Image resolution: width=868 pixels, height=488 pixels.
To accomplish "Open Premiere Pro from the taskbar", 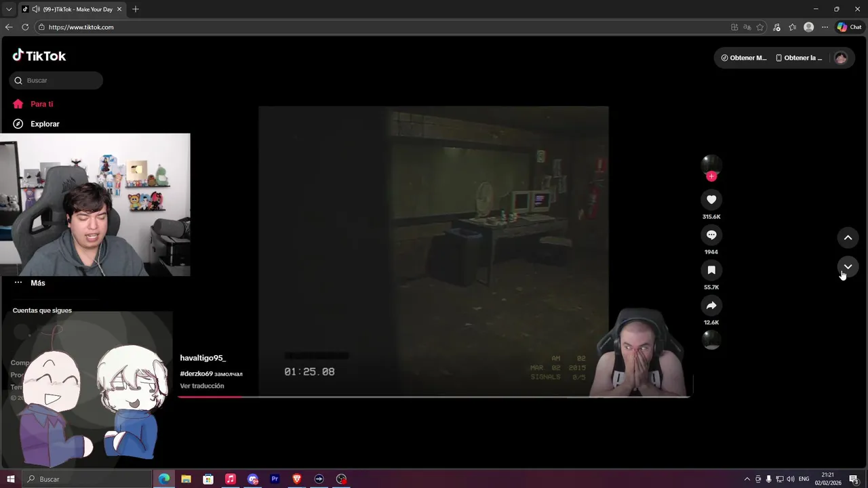I will click(275, 479).
